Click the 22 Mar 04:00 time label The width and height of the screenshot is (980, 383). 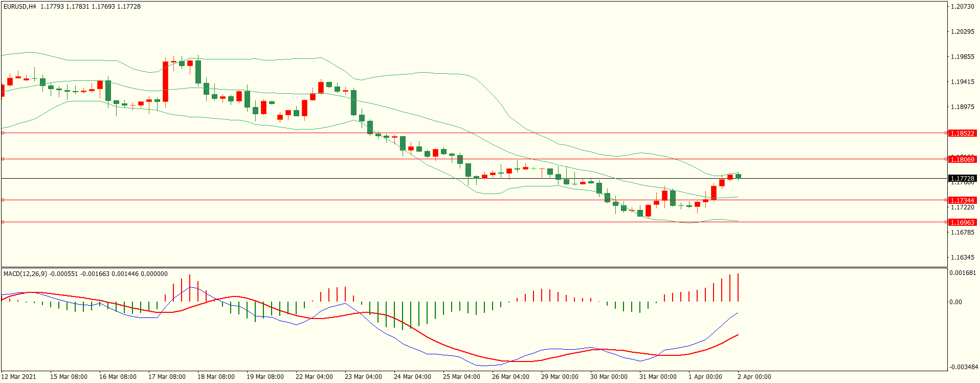[314, 377]
